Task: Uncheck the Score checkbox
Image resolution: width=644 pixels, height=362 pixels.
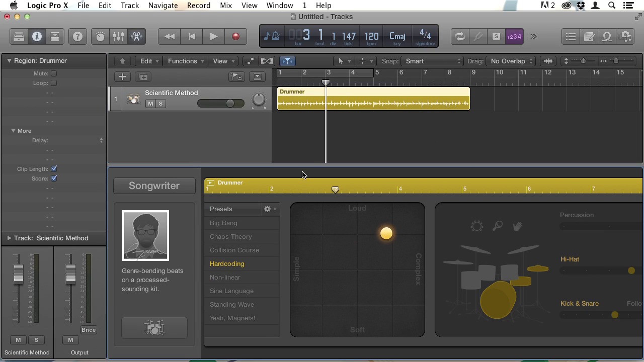Action: 54,178
